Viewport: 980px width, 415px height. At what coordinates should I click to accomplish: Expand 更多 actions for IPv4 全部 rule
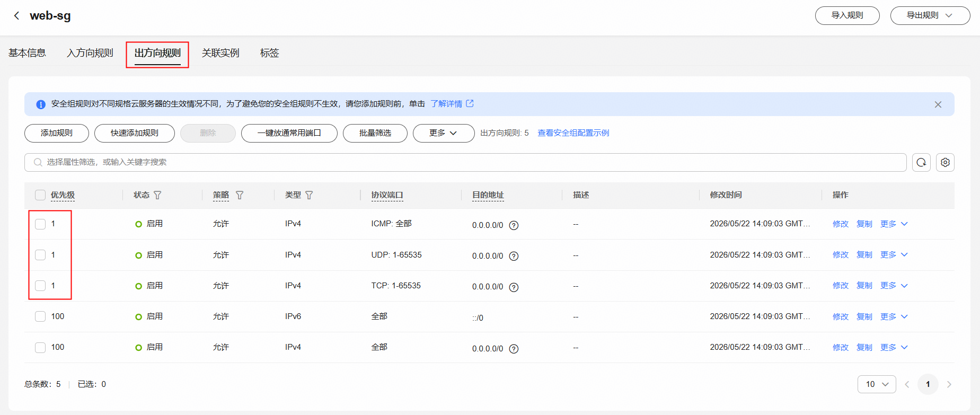(894, 347)
